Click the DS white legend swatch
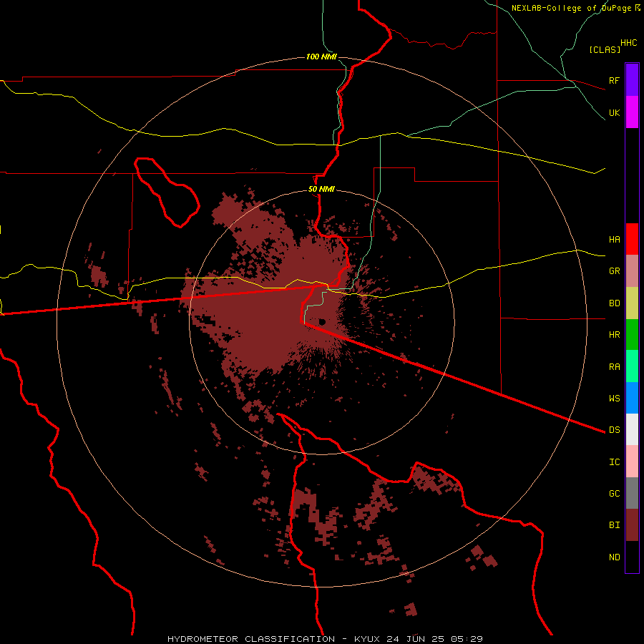Image resolution: width=644 pixels, height=644 pixels. tap(632, 429)
